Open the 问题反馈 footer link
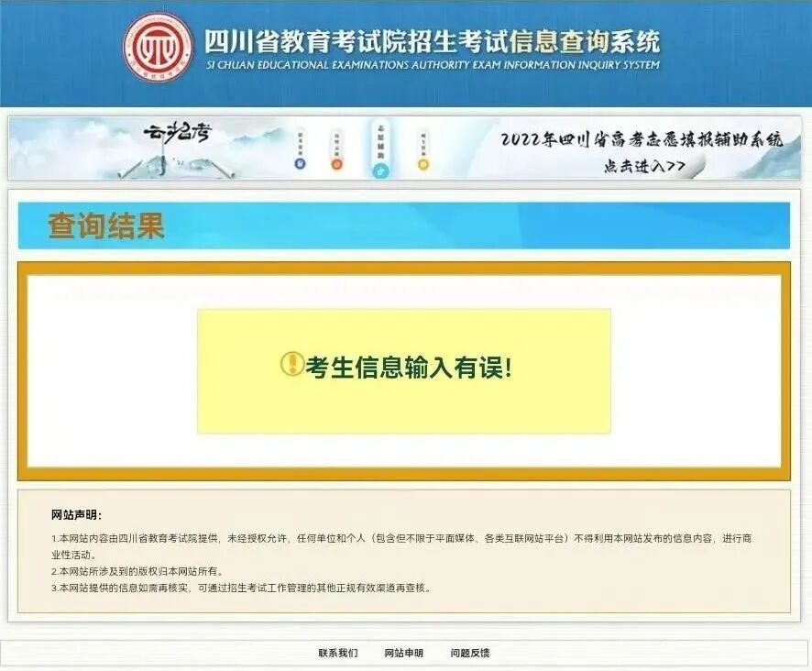 470,653
